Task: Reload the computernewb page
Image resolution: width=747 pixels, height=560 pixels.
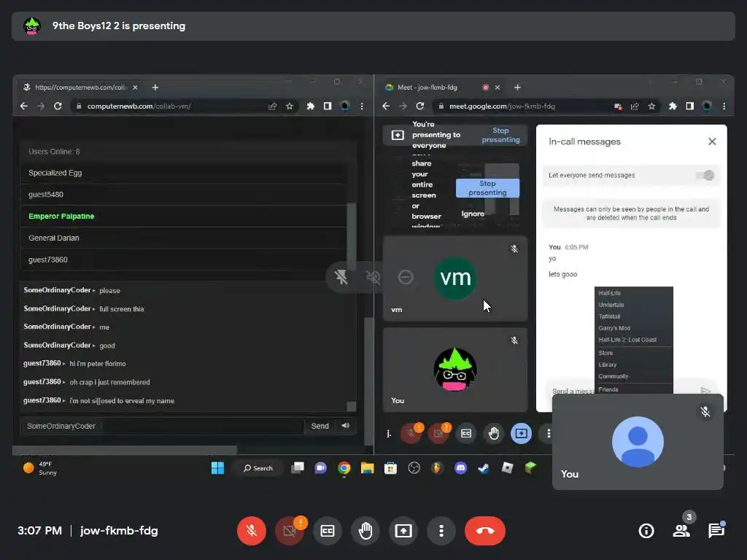Action: [58, 106]
